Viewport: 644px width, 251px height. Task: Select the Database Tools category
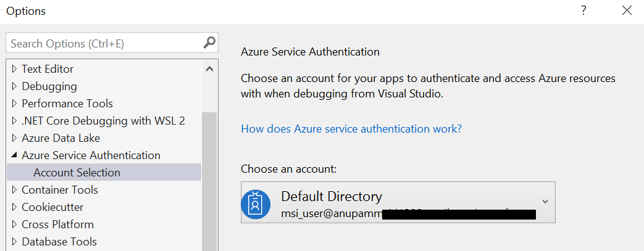[x=59, y=242]
